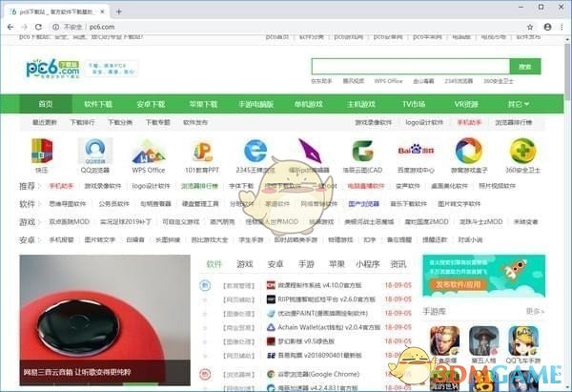This screenshot has width=572, height=392.
Task: Click the vertical page scrollbar thumb
Action: (x=567, y=72)
